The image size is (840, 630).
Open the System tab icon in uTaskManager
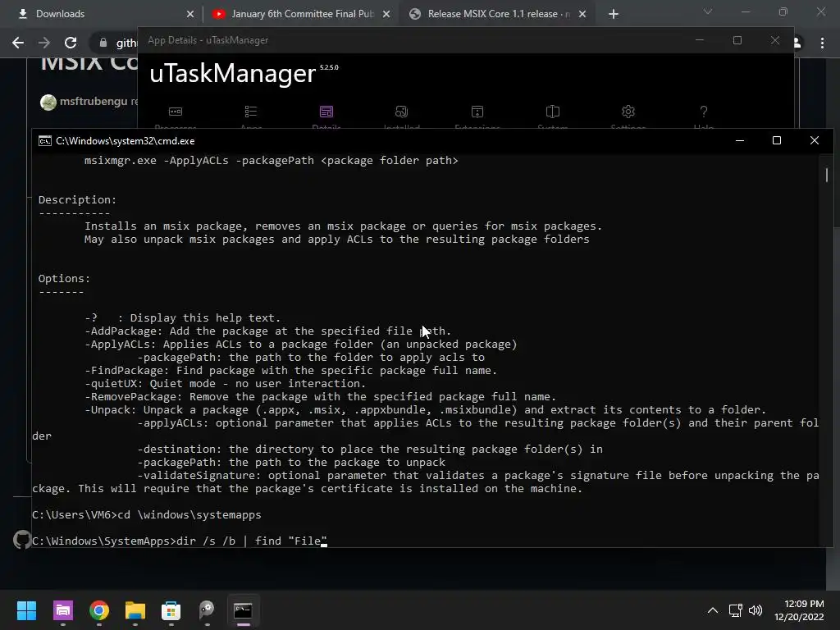tap(553, 112)
